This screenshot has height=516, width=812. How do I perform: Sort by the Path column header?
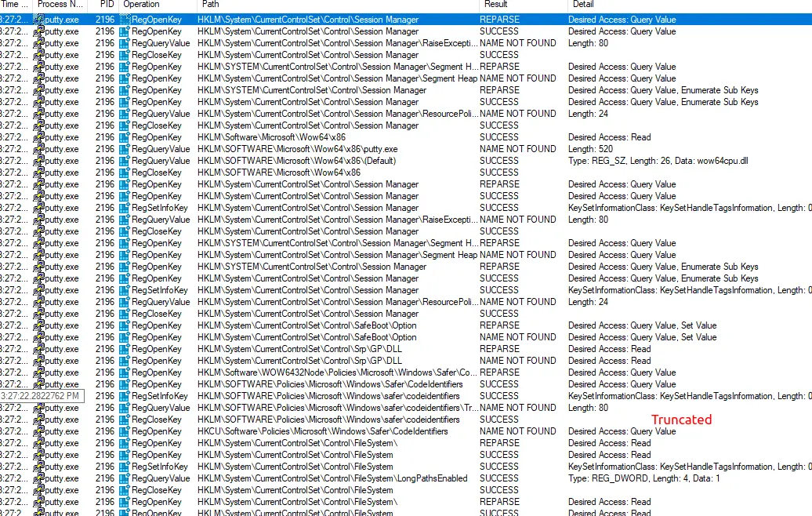coord(210,4)
